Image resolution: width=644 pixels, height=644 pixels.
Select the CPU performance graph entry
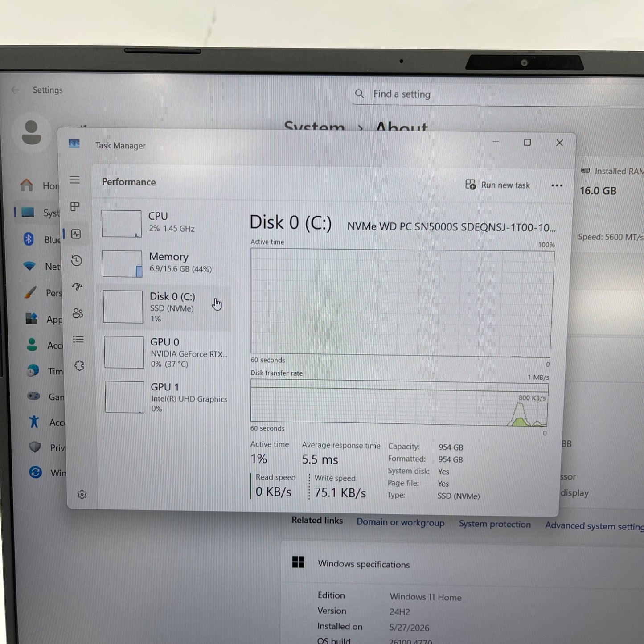pyautogui.click(x=163, y=223)
